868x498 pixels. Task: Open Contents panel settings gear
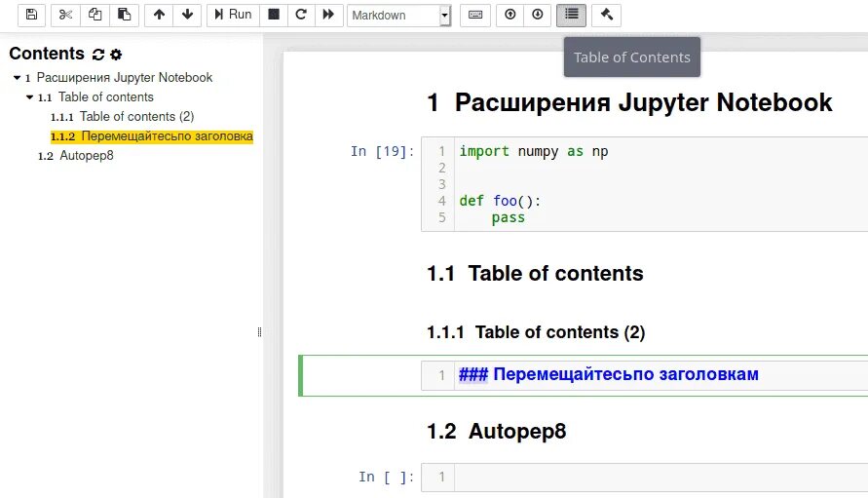click(x=116, y=55)
